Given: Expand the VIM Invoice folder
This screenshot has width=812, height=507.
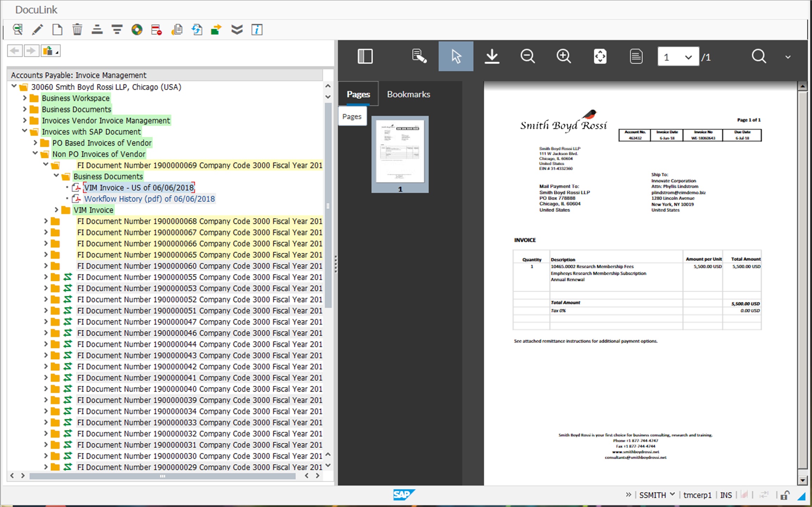Looking at the screenshot, I should [56, 210].
